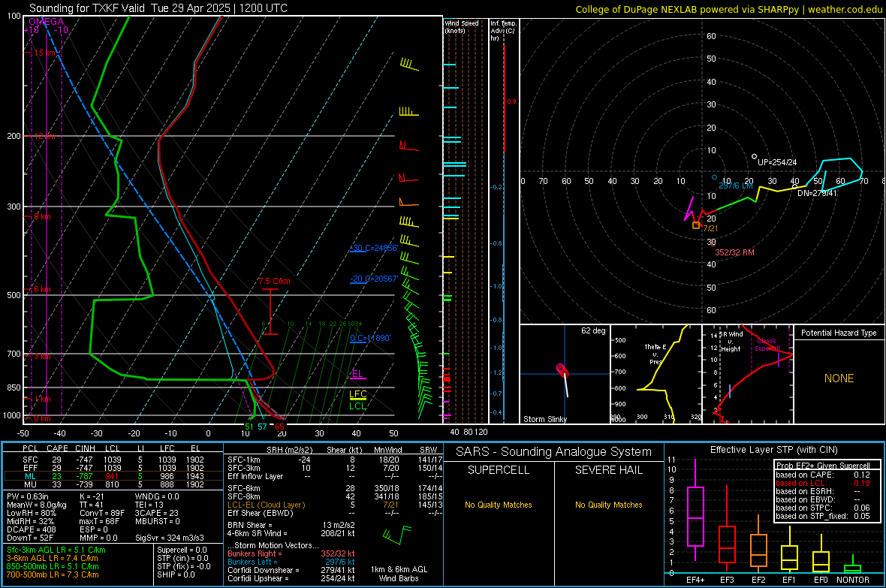Image resolution: width=886 pixels, height=588 pixels.
Task: Click the NONE hazard type text
Action: (x=839, y=378)
